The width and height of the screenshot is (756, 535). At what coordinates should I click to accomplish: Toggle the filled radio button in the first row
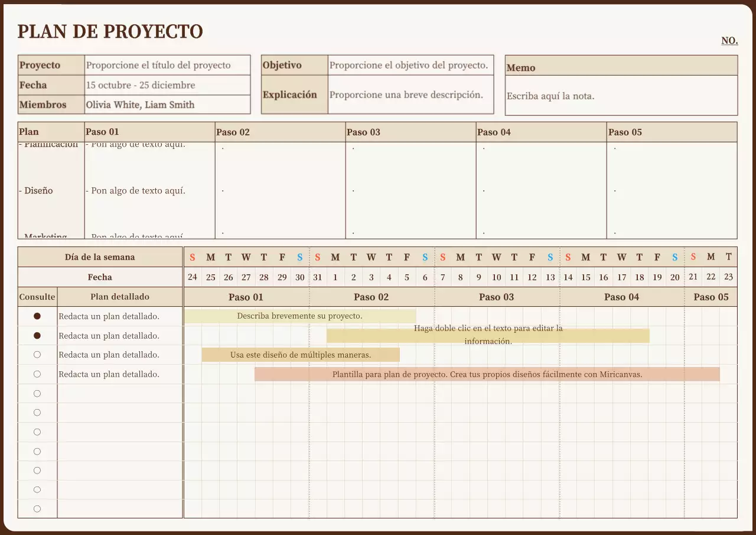[x=37, y=316]
